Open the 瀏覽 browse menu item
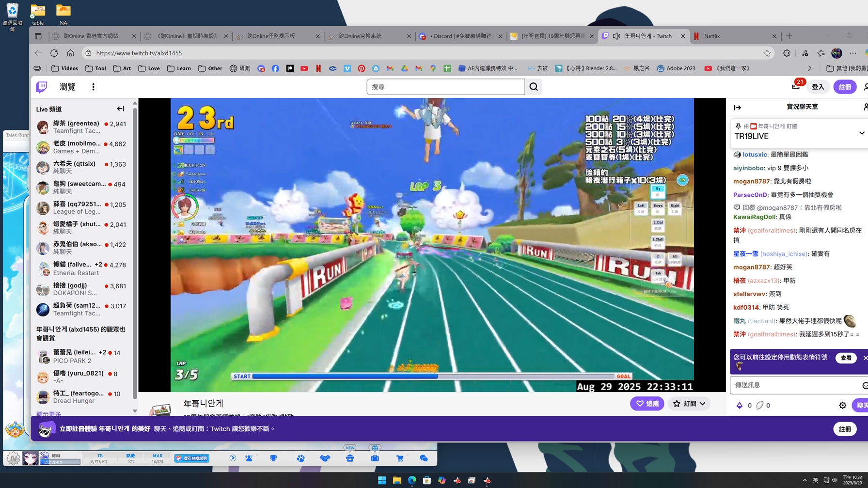868x488 pixels. [x=67, y=87]
